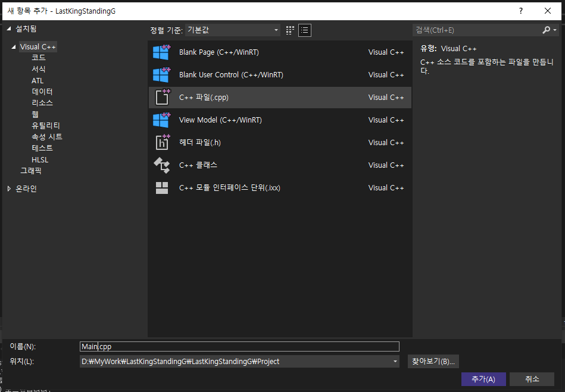
Task: Click the C++ 클래스 class icon
Action: 162,165
